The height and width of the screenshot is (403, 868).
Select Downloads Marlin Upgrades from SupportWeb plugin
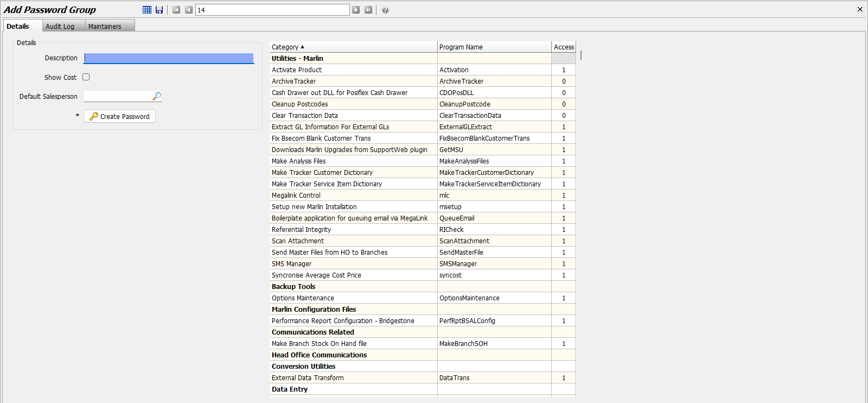coord(423,149)
